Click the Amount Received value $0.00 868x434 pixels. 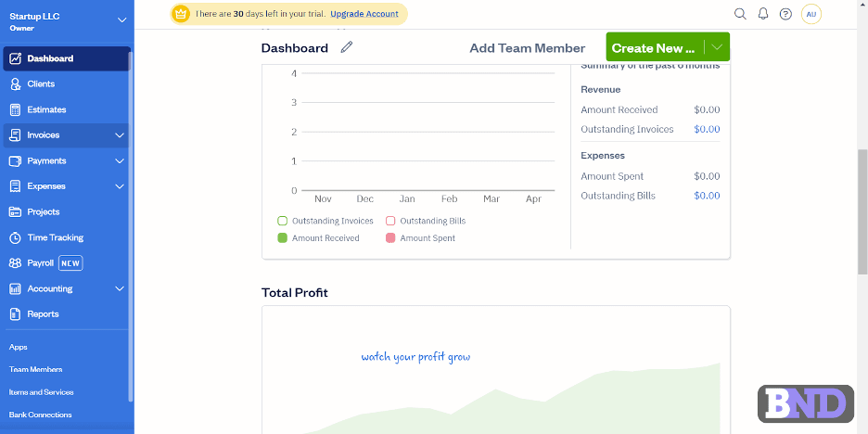click(707, 109)
